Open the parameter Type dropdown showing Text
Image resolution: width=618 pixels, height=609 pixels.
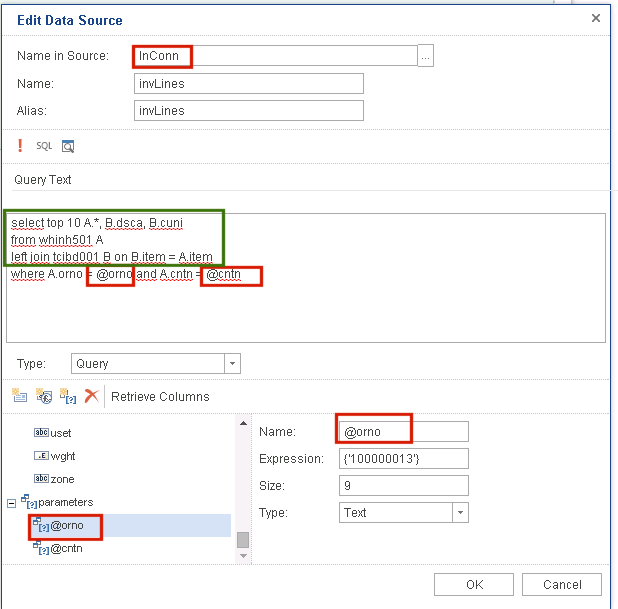click(x=460, y=513)
